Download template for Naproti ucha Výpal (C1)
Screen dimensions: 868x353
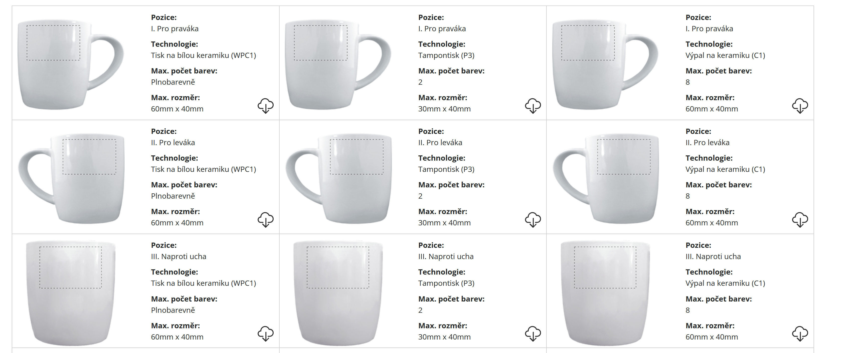click(800, 334)
